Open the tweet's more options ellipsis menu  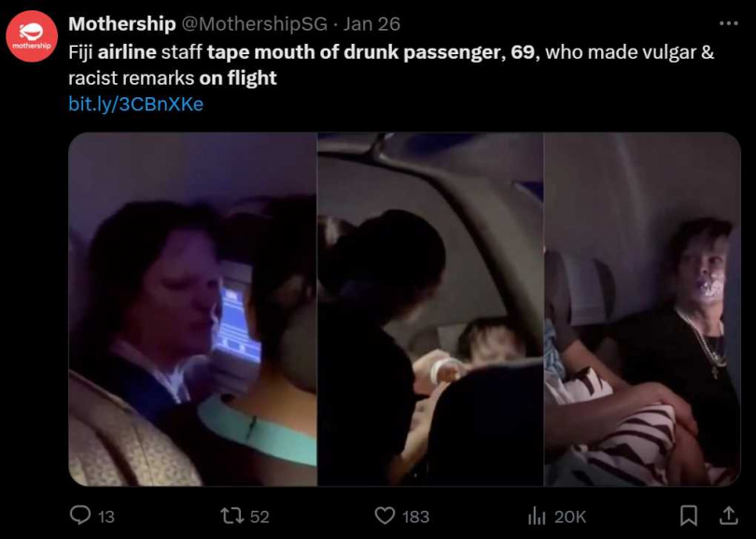[x=728, y=22]
